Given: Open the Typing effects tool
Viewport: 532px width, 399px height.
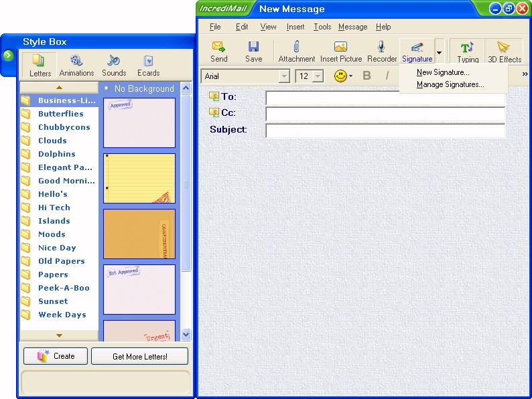Looking at the screenshot, I should pyautogui.click(x=468, y=51).
